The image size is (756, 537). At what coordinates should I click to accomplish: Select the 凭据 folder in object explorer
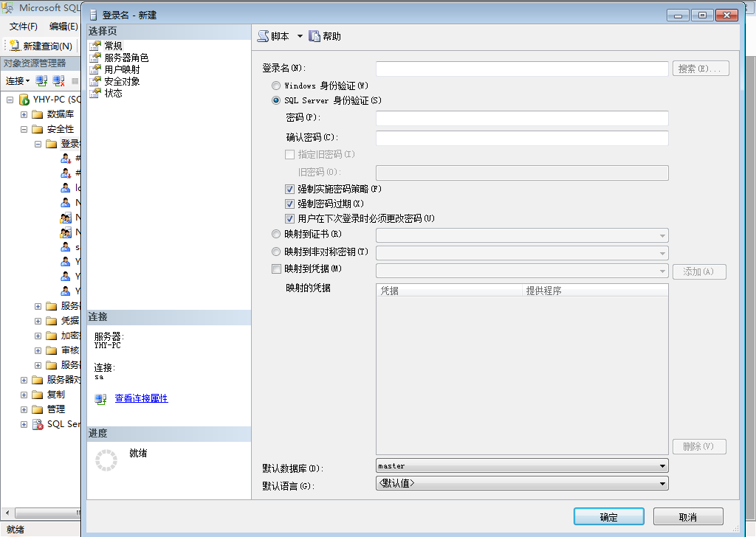point(51,321)
